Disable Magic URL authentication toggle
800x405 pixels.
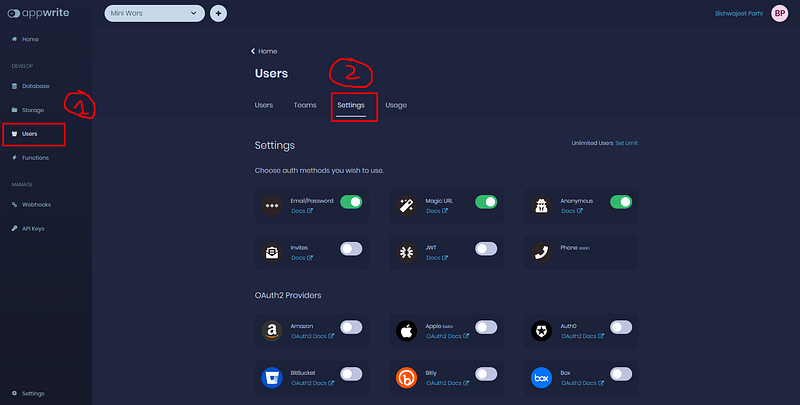(486, 202)
